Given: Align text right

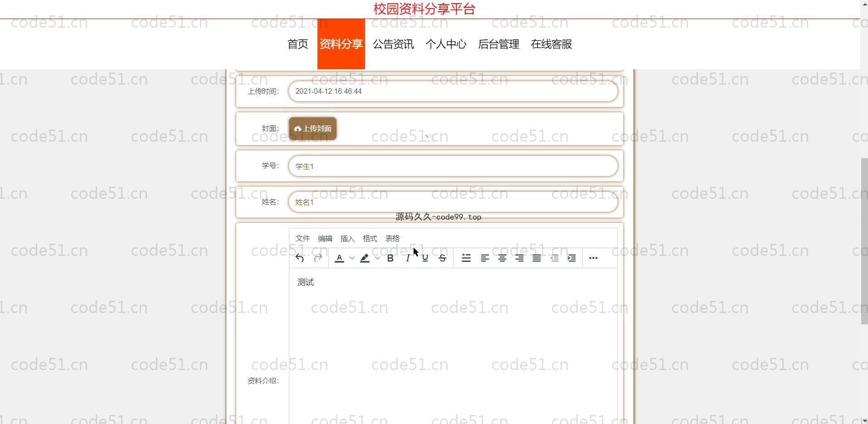Looking at the screenshot, I should [519, 258].
